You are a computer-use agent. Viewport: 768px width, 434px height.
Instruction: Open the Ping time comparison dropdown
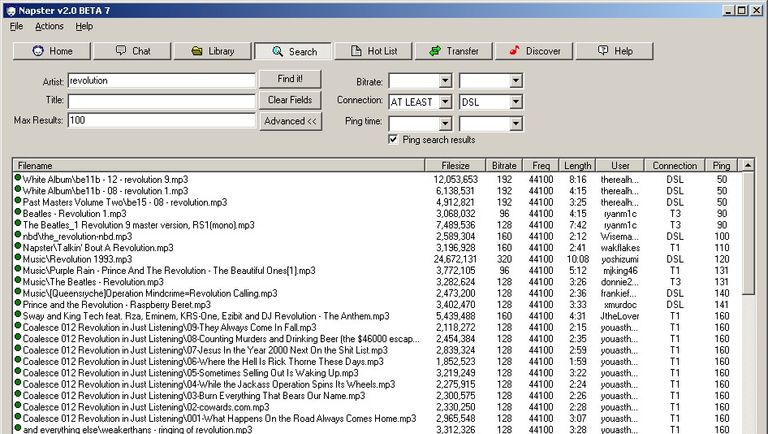pos(445,123)
